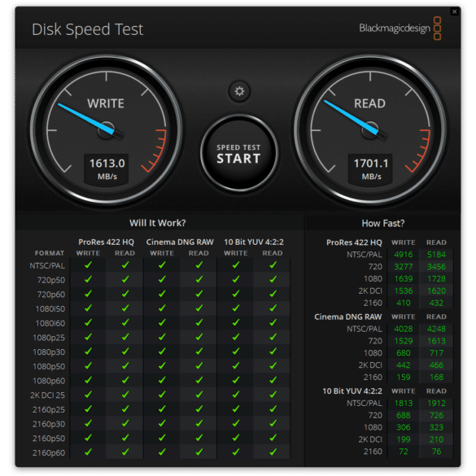The height and width of the screenshot is (476, 476).
Task: Click the WRITE gauge label
Action: pos(106,103)
